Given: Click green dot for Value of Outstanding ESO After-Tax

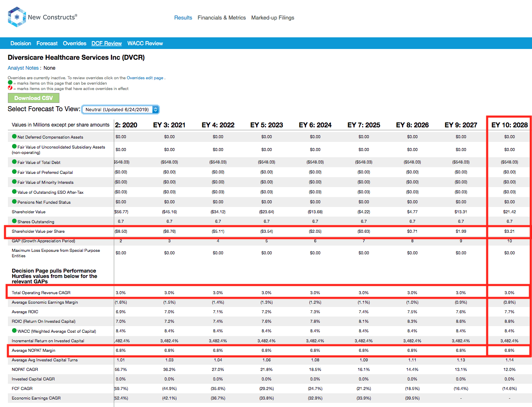Looking at the screenshot, I should point(14,192).
